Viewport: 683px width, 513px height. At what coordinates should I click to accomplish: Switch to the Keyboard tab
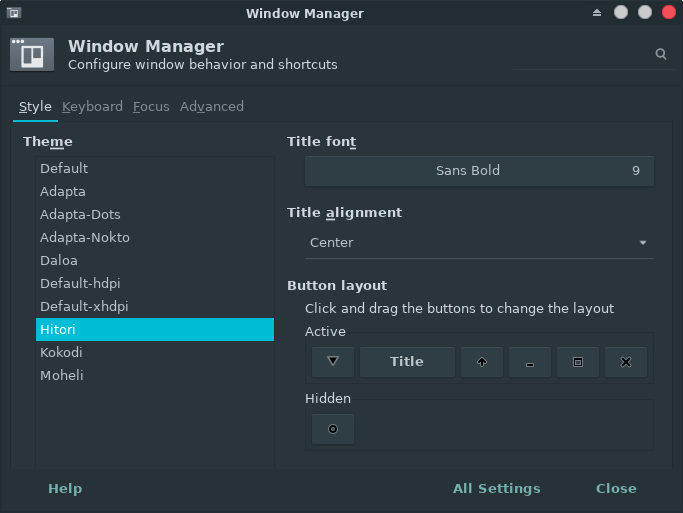click(x=92, y=107)
